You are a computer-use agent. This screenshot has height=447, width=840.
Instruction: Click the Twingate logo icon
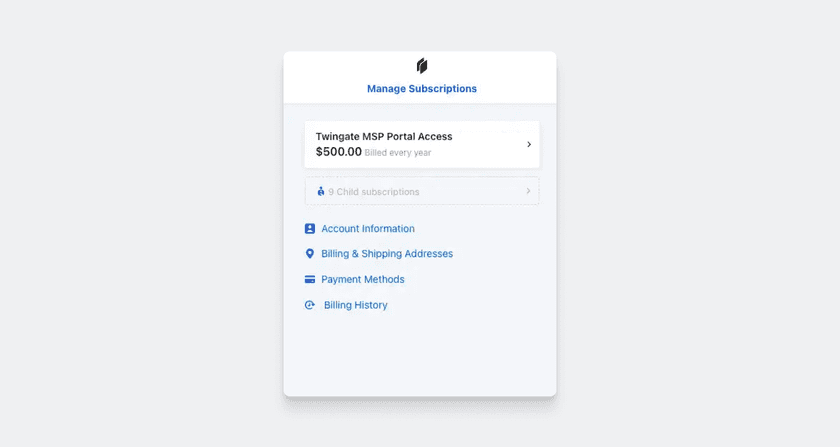pos(422,66)
